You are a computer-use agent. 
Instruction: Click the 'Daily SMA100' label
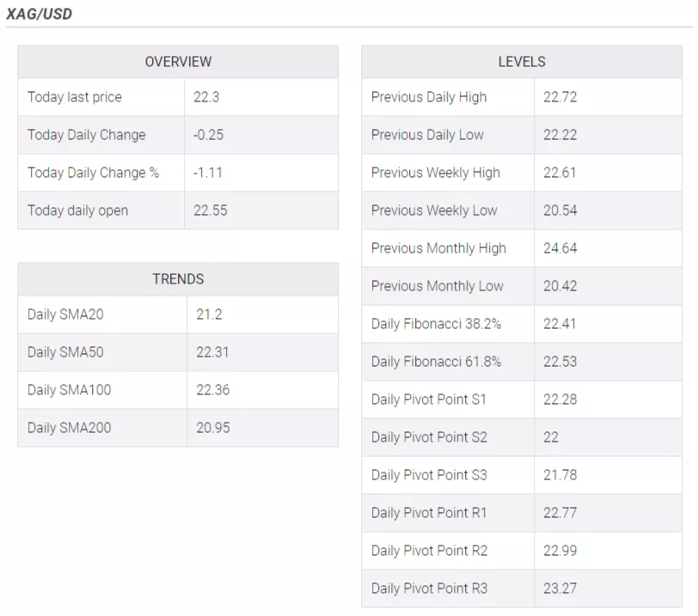point(70,390)
